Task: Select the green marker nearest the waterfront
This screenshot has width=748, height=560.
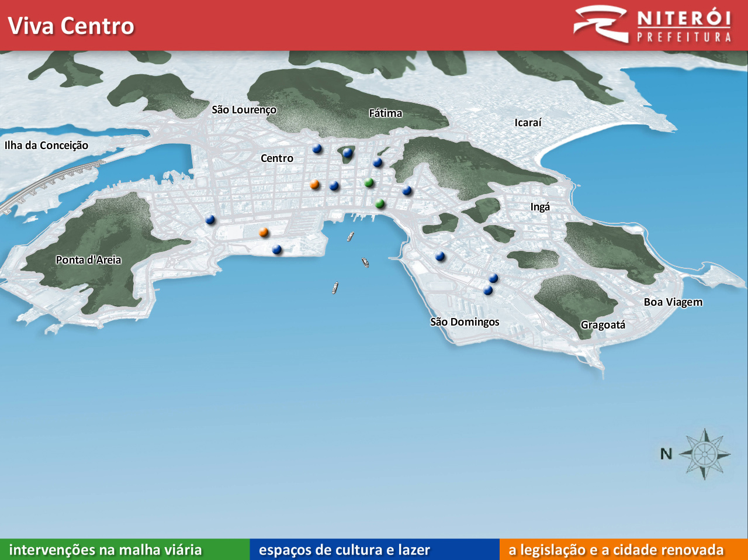Action: 380,203
